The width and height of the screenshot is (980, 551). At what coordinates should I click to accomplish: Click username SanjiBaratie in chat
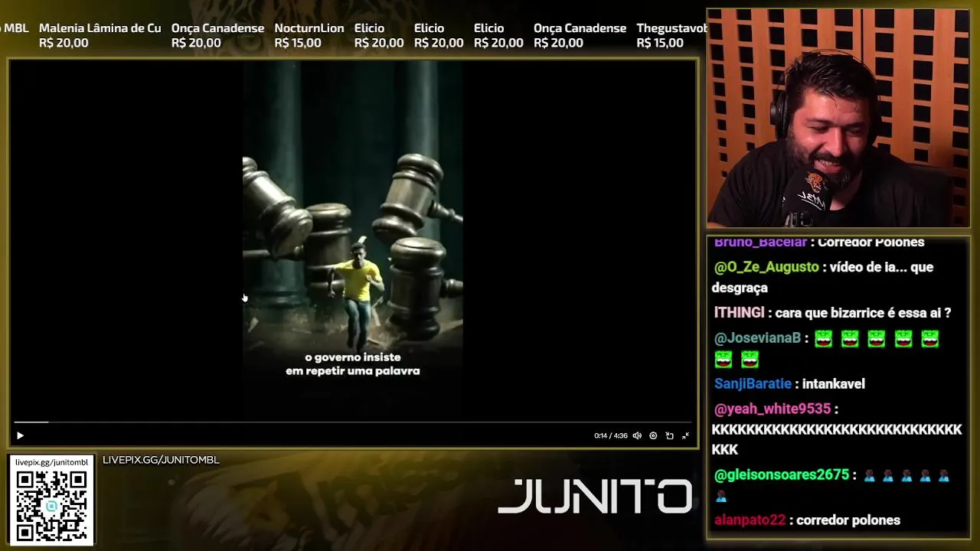753,384
